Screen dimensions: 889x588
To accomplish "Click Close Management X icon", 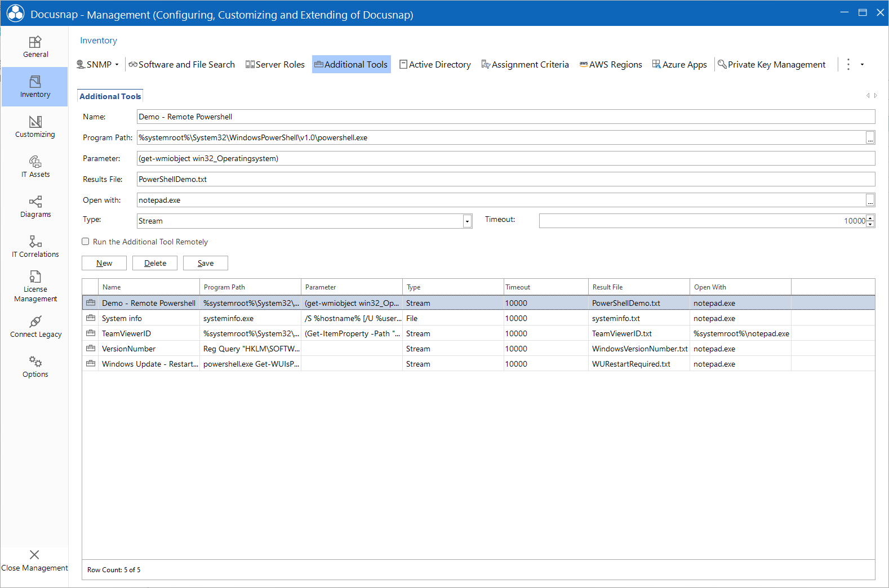I will (x=34, y=555).
